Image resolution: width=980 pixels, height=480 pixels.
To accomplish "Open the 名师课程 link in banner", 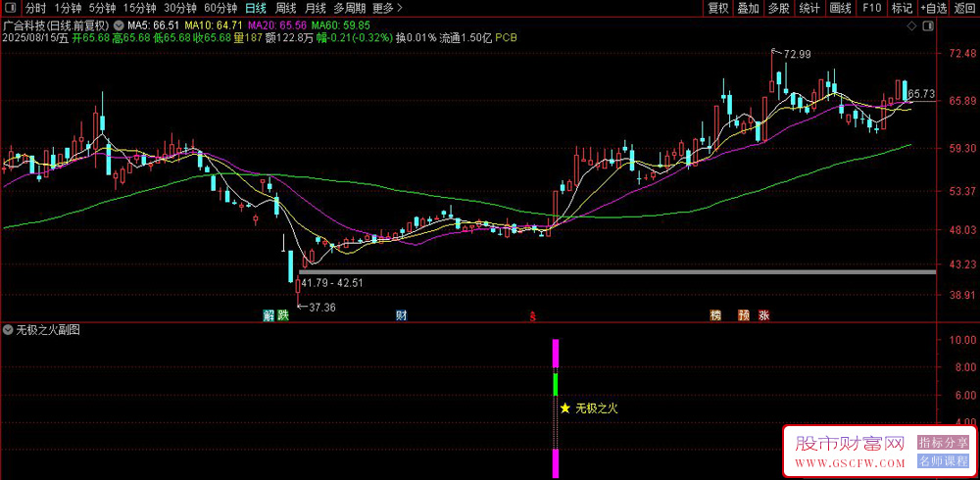I will click(x=943, y=461).
